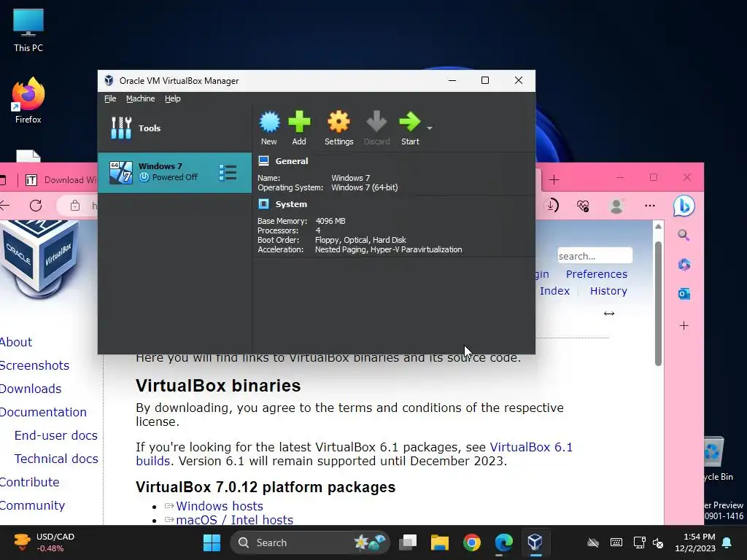747x560 pixels.
Task: Select the Windows 7 virtual machine entry
Action: (x=174, y=172)
